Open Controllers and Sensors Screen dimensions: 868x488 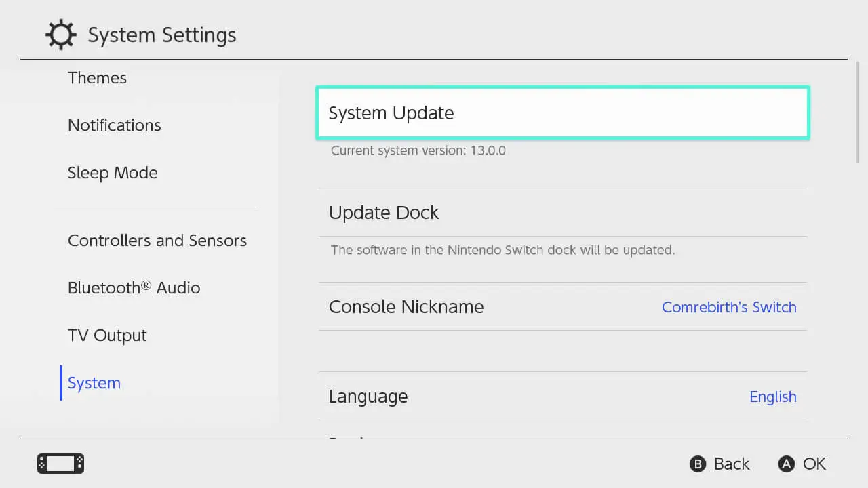tap(157, 240)
